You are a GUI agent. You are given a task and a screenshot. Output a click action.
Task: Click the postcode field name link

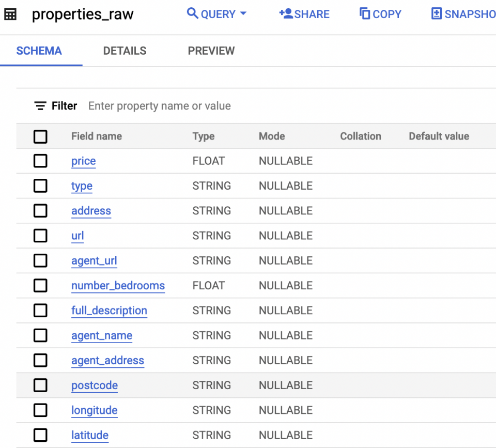pos(95,385)
